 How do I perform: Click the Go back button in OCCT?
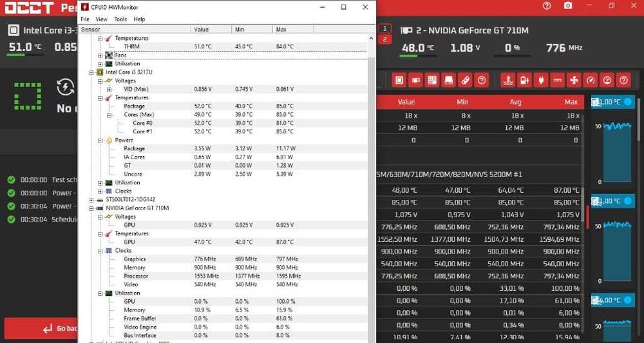coord(41,328)
